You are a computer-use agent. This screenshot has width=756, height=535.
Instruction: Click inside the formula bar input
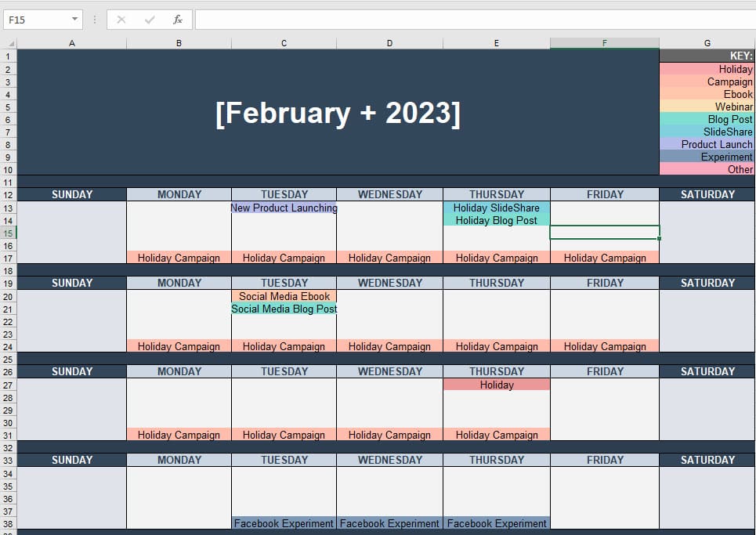click(475, 20)
